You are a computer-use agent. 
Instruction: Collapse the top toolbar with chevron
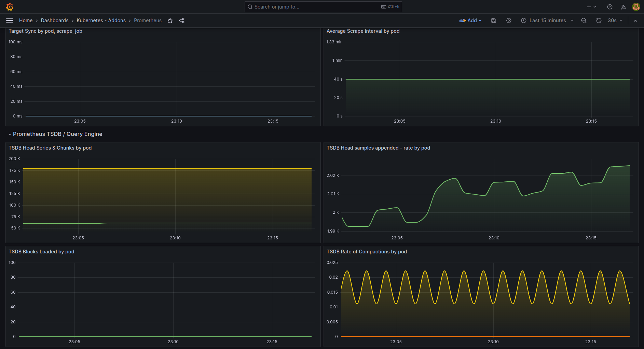tap(635, 20)
